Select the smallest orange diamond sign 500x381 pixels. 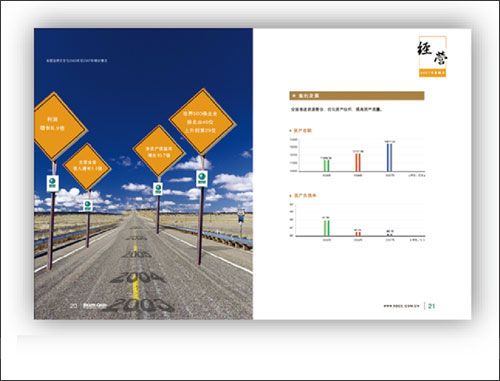[x=87, y=166]
